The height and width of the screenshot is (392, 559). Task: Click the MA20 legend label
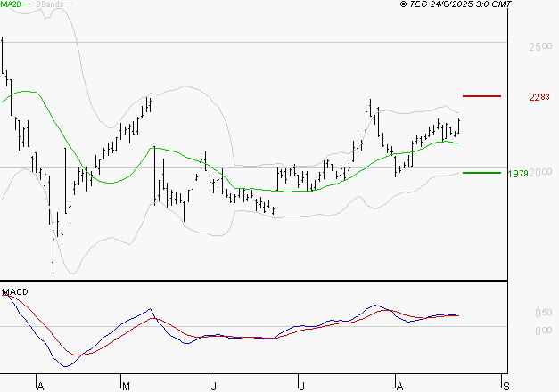click(x=11, y=4)
